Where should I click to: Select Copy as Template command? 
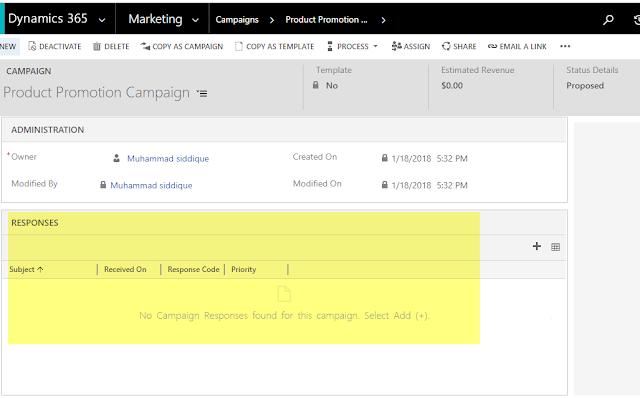pyautogui.click(x=274, y=47)
